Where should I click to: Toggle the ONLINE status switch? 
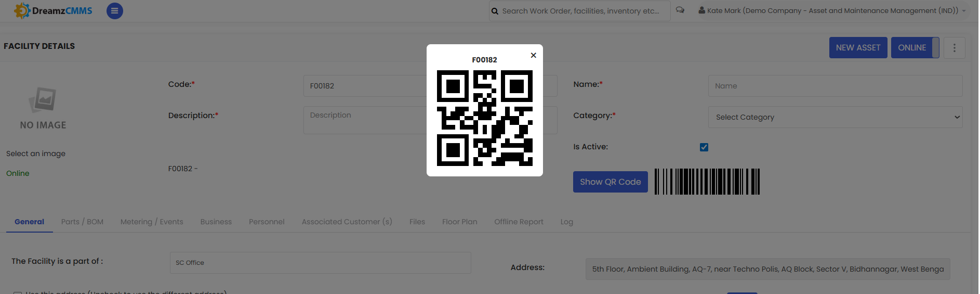(915, 48)
